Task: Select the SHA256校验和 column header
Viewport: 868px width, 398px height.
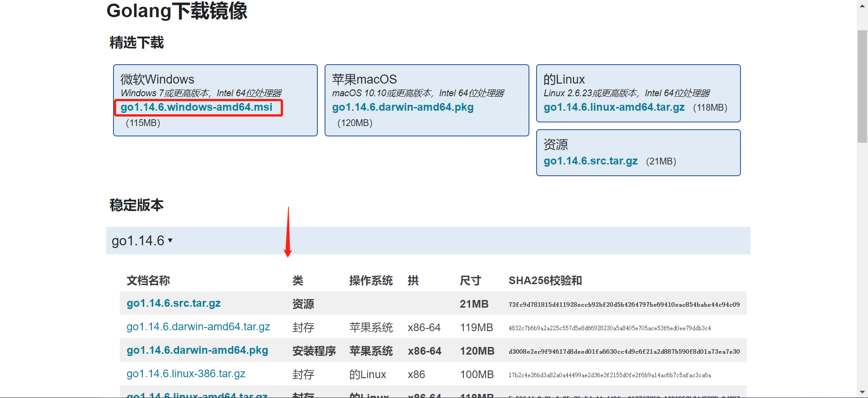Action: [545, 281]
